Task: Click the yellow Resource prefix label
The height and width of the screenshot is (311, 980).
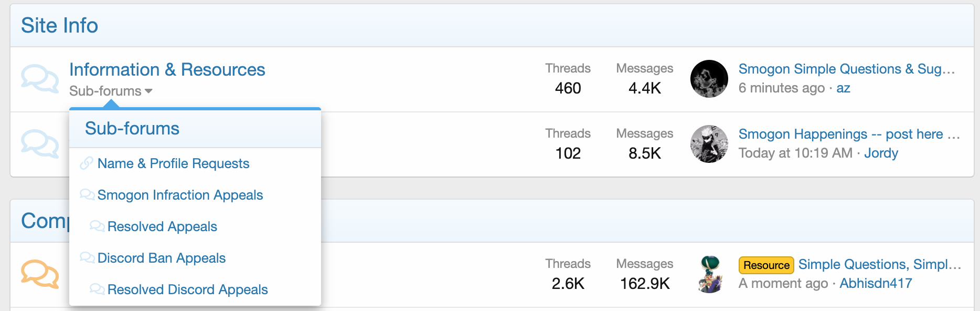Action: (x=766, y=265)
